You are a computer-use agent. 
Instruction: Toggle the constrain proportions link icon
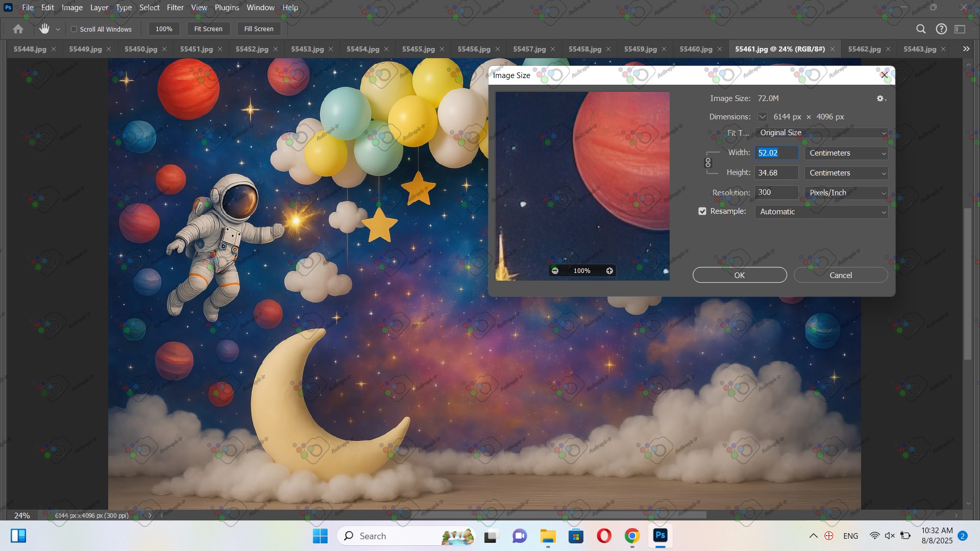pyautogui.click(x=708, y=163)
